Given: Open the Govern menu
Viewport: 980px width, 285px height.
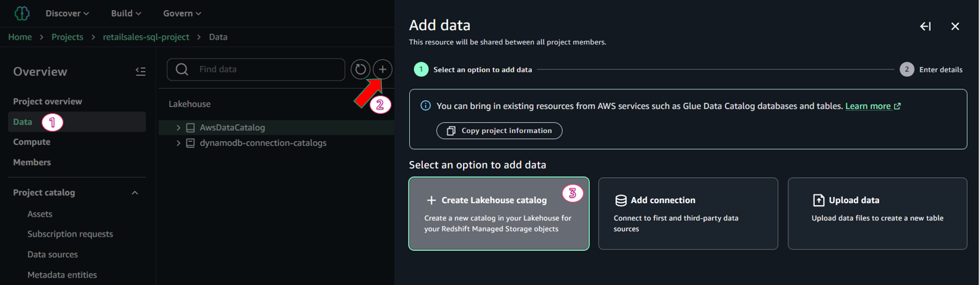Looking at the screenshot, I should pyautogui.click(x=182, y=13).
